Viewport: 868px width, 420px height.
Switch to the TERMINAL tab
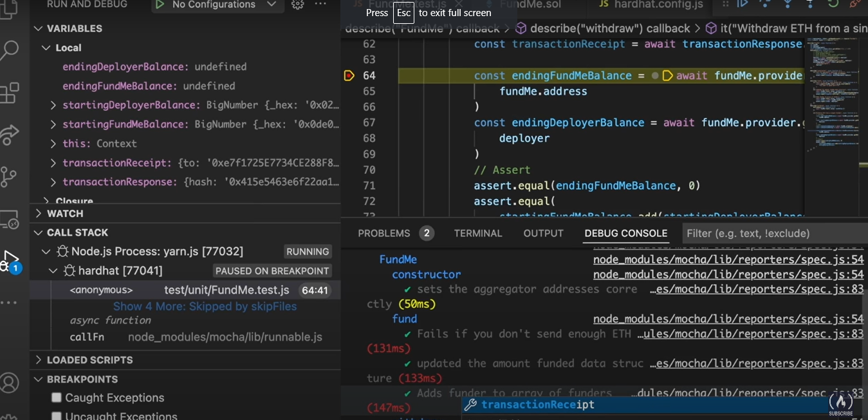(478, 233)
